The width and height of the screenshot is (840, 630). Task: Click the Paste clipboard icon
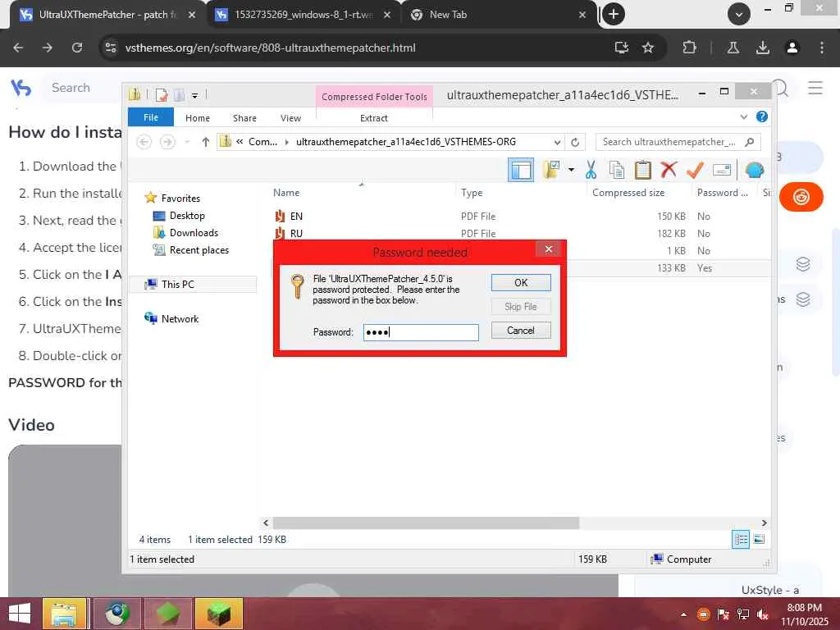(643, 171)
